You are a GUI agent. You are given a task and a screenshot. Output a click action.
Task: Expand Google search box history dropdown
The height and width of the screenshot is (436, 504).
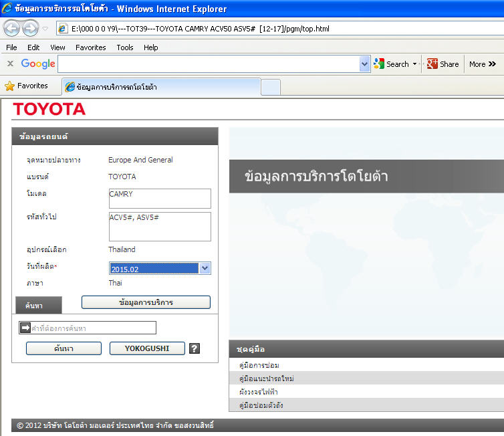(364, 64)
